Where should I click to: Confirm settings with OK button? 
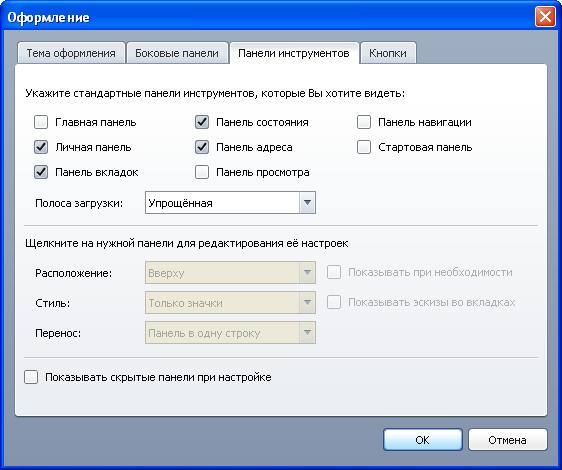(423, 440)
